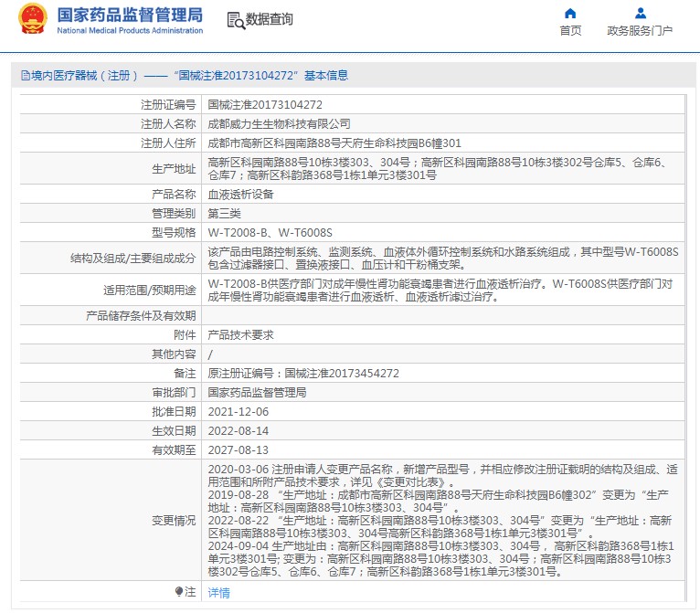Select approval date 2021-12-06

click(x=238, y=411)
